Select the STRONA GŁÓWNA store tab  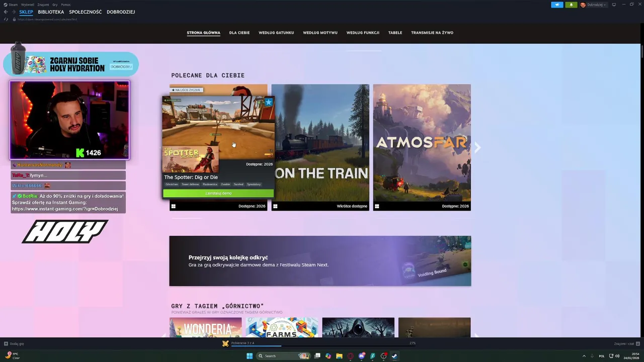(x=203, y=33)
